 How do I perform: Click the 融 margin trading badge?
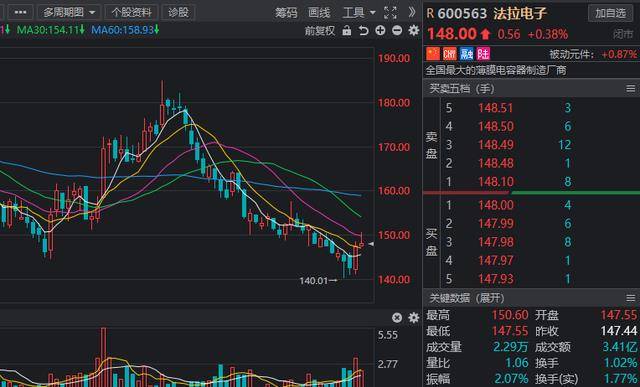[x=467, y=54]
